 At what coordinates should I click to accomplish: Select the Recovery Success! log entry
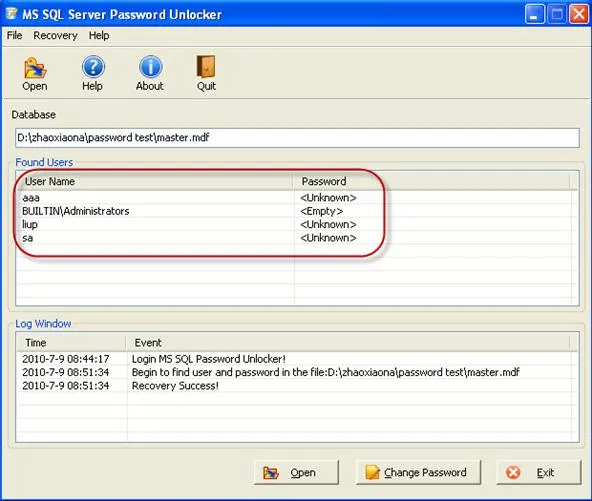[x=296, y=386]
